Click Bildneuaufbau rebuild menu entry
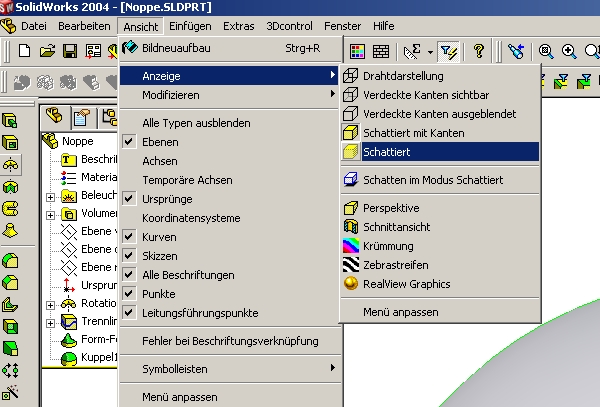The height and width of the screenshot is (407, 600). (x=230, y=48)
